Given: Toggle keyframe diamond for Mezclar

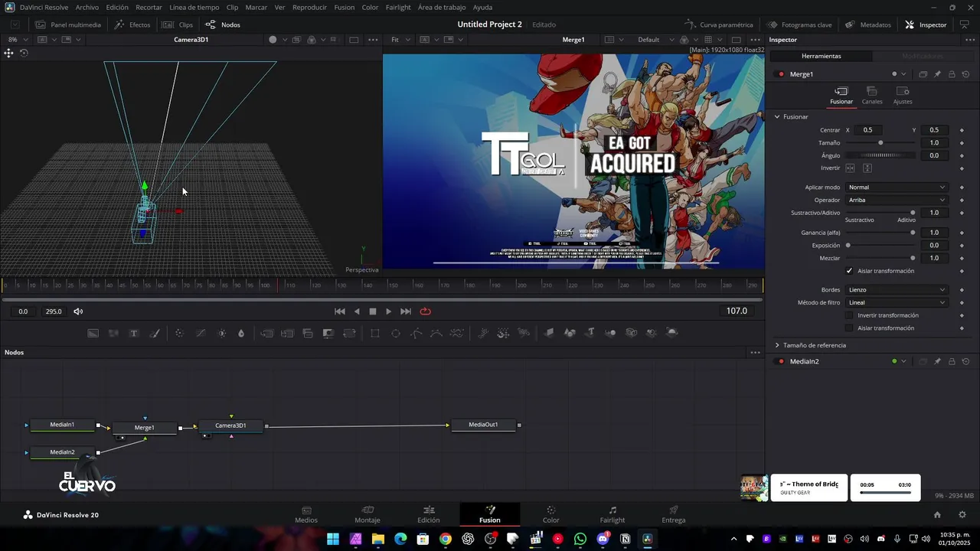Looking at the screenshot, I should click(962, 259).
